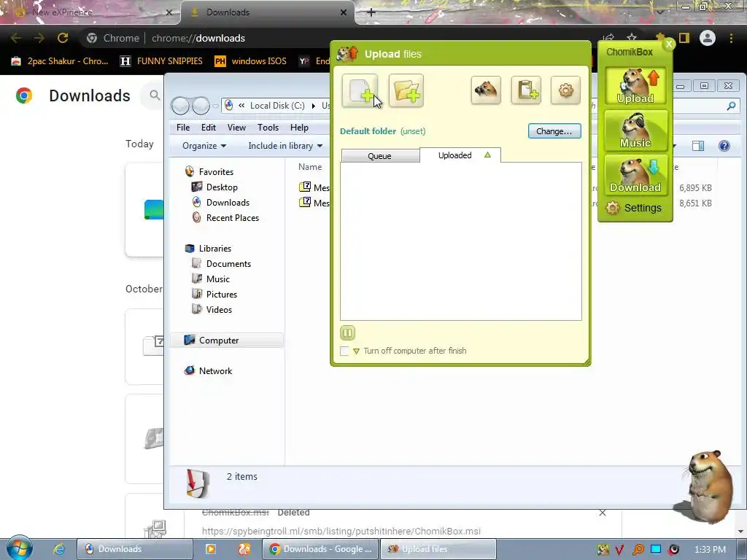747x560 pixels.
Task: Open Chrome three-dot menu
Action: click(731, 38)
